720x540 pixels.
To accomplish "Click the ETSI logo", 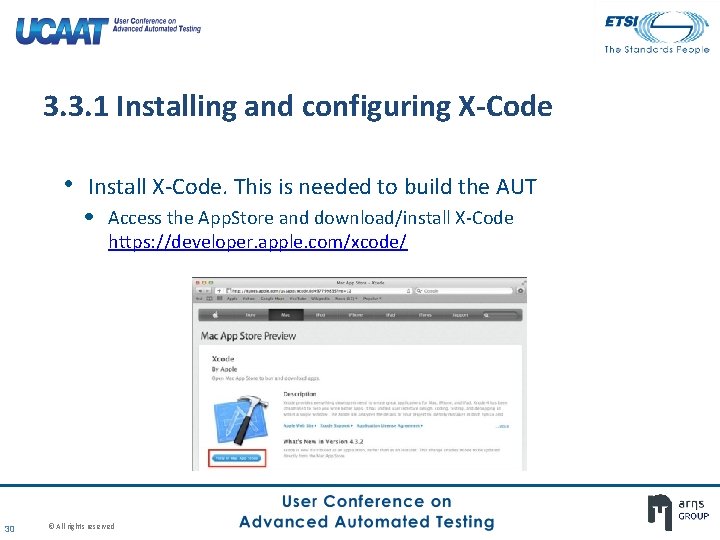I will point(657,32).
